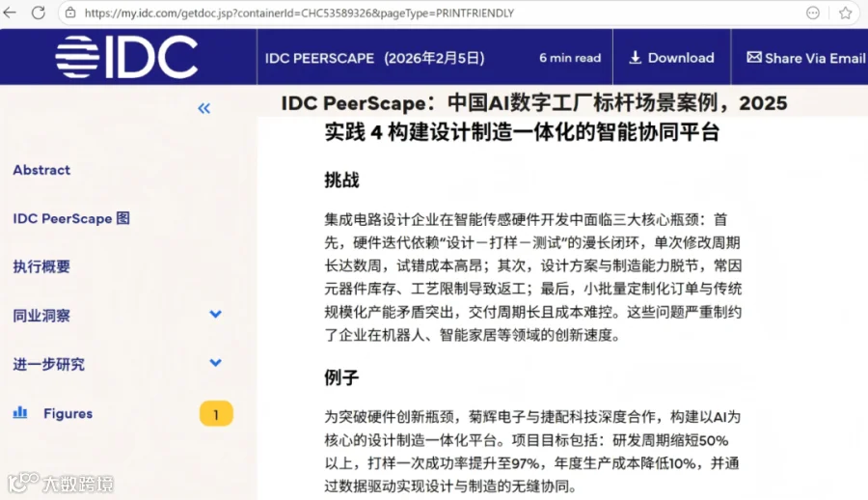Click the 例子 subheading
The height and width of the screenshot is (500, 868).
tap(341, 377)
